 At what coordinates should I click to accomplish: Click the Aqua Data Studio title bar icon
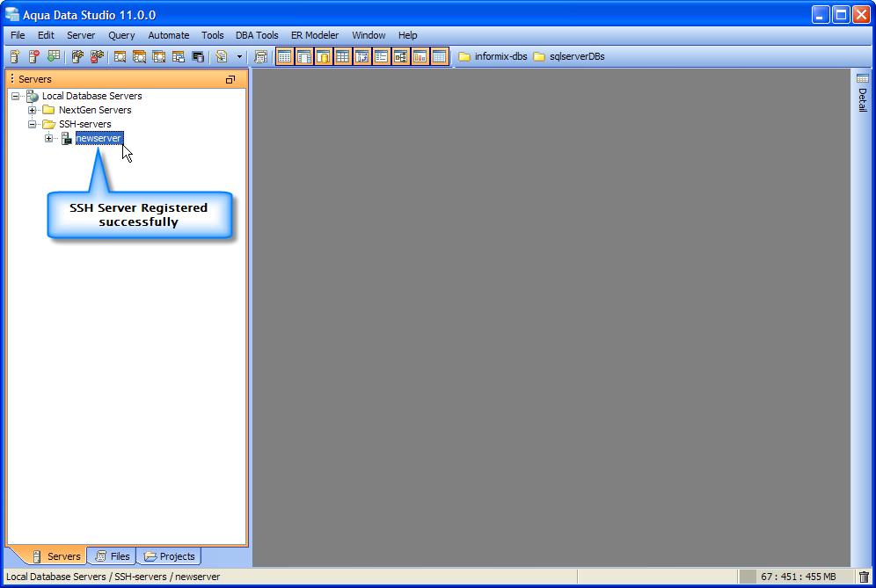tap(11, 15)
